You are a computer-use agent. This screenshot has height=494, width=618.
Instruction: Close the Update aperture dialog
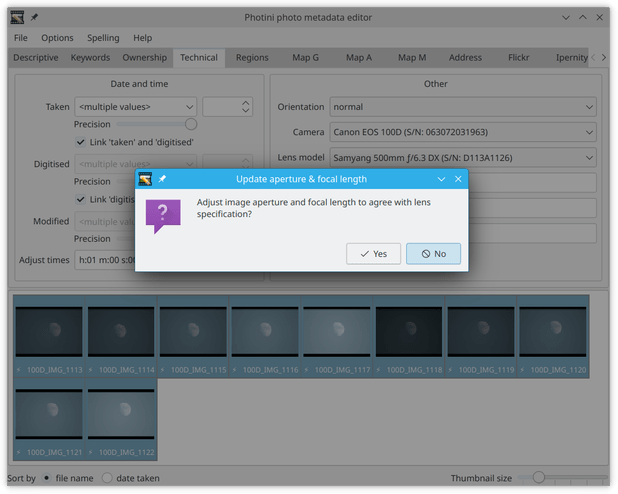(x=458, y=179)
